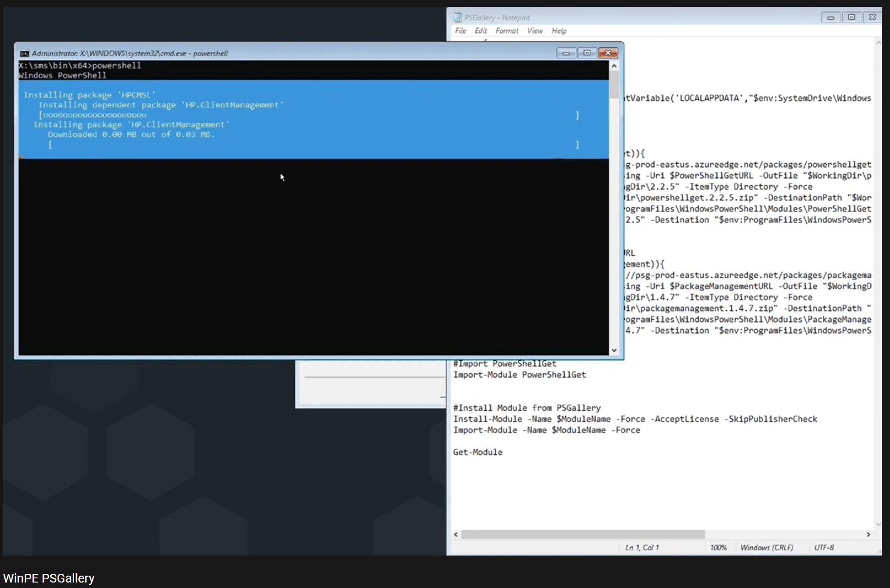
Task: Click Notepad horizontal scrollbar left arrow
Action: tap(456, 535)
